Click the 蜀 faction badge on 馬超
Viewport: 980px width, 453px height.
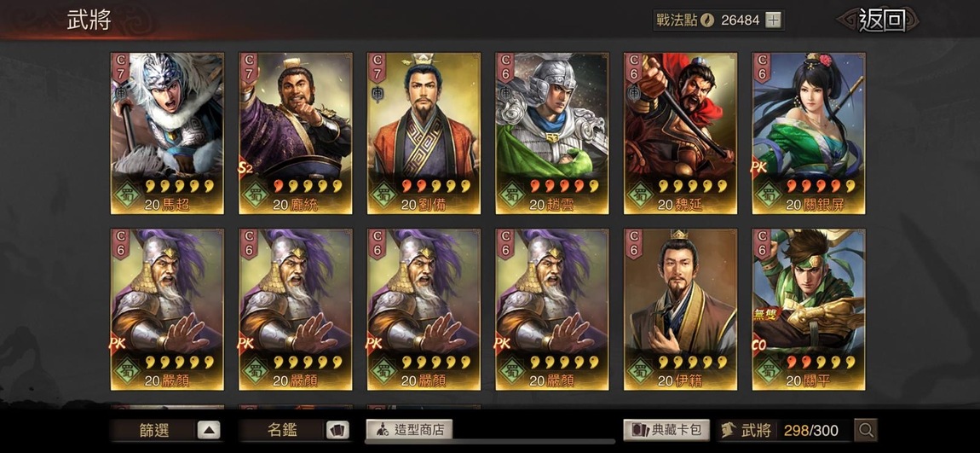point(128,195)
